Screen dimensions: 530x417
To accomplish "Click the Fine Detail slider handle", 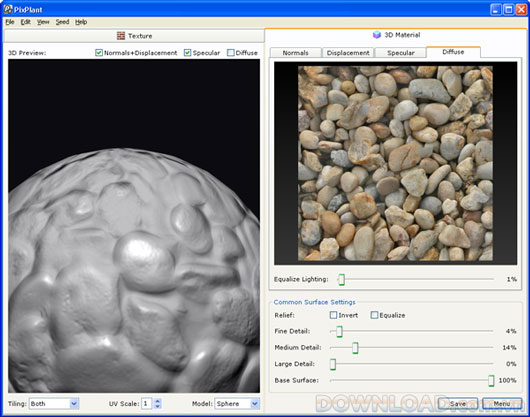I will (339, 331).
